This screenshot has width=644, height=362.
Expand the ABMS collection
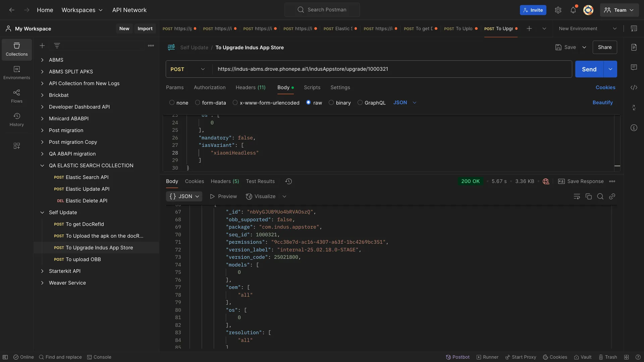click(42, 60)
